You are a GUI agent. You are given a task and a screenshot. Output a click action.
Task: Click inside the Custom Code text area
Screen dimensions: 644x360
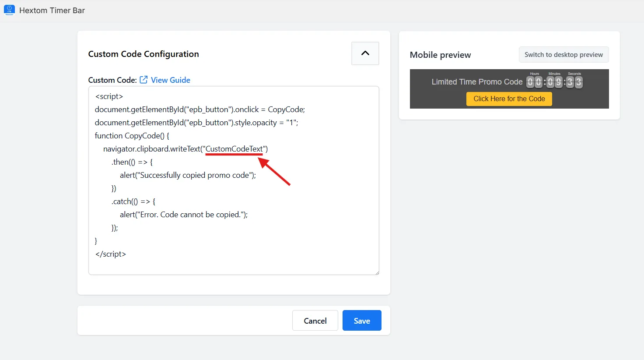pos(234,180)
